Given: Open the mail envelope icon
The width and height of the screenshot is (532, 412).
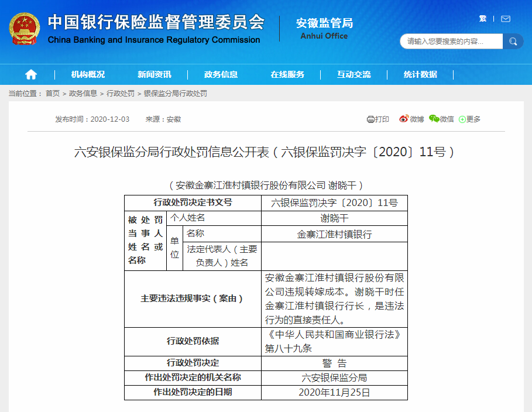Looking at the screenshot, I should (x=506, y=19).
